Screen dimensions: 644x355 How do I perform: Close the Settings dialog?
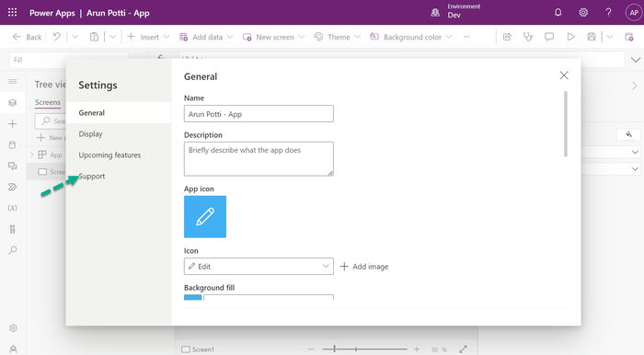pyautogui.click(x=564, y=75)
